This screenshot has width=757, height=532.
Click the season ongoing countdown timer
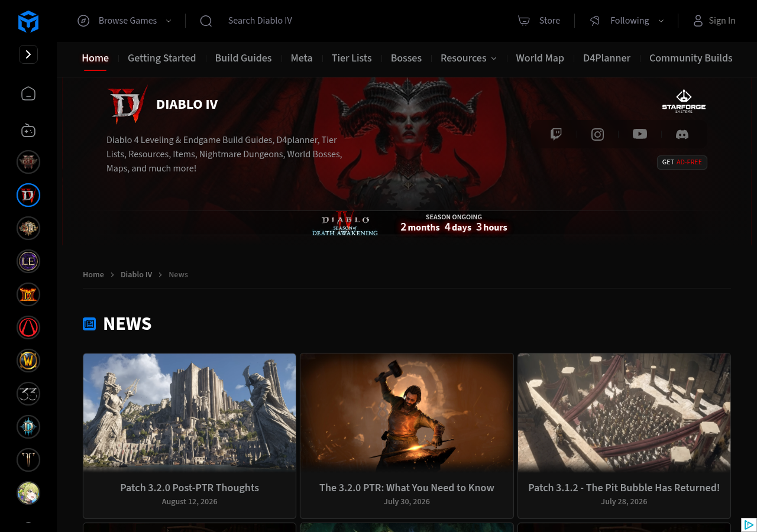tap(454, 223)
